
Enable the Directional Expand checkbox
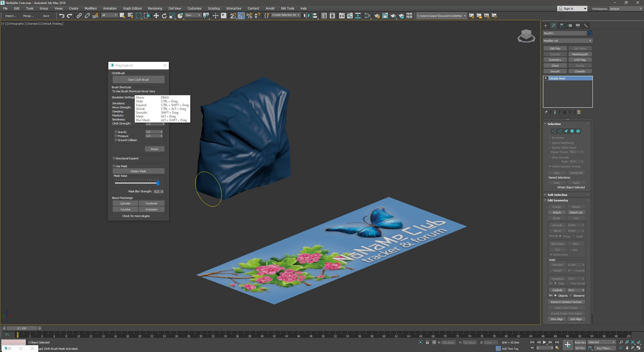click(114, 158)
